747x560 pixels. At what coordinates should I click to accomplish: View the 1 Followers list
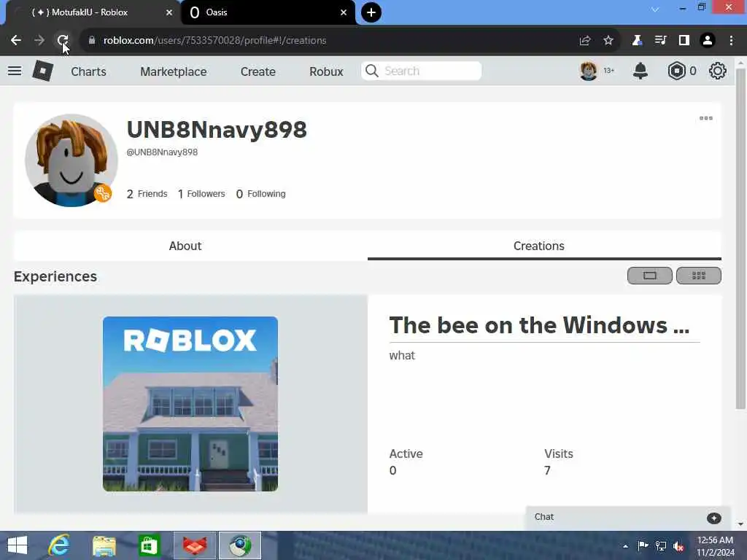pyautogui.click(x=201, y=194)
